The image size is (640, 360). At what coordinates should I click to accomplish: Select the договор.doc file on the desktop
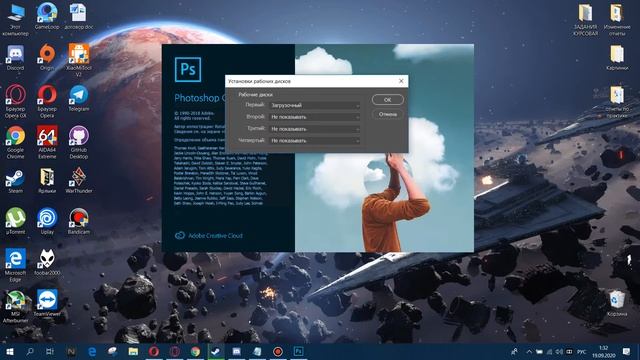tap(78, 16)
